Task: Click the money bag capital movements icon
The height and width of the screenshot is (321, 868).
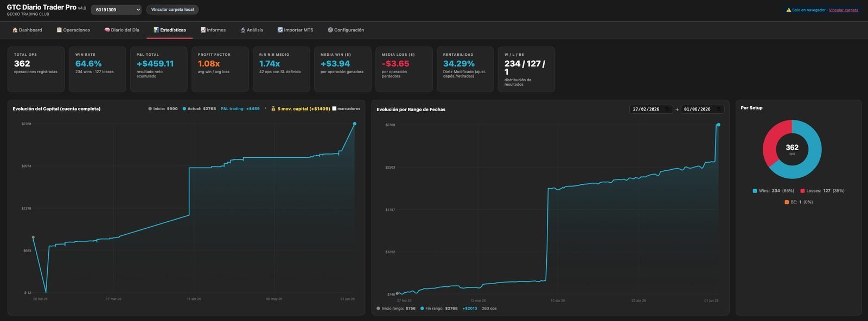Action: [x=273, y=108]
